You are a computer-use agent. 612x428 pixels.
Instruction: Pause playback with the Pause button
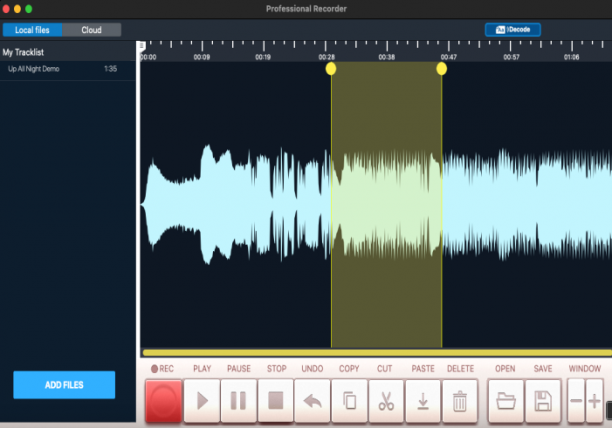[x=238, y=401]
